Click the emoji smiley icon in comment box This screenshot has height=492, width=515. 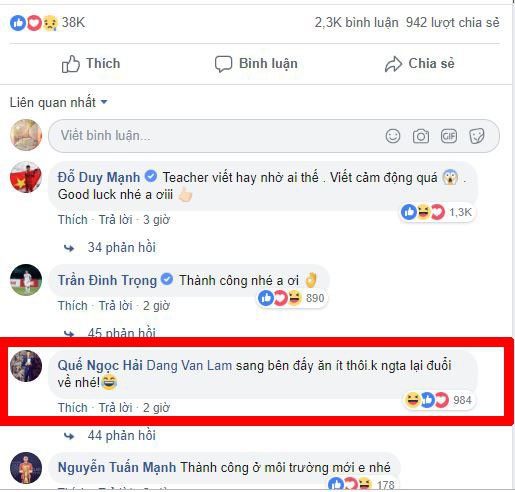pos(393,136)
